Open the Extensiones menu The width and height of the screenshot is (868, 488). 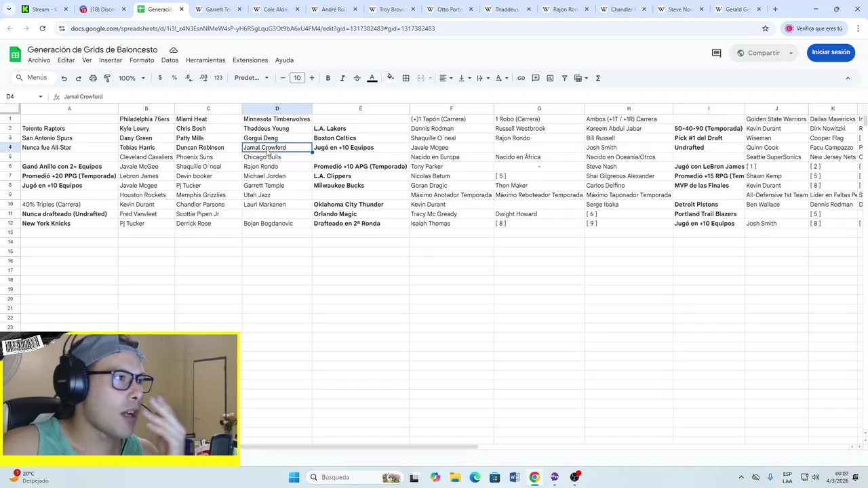tap(250, 60)
